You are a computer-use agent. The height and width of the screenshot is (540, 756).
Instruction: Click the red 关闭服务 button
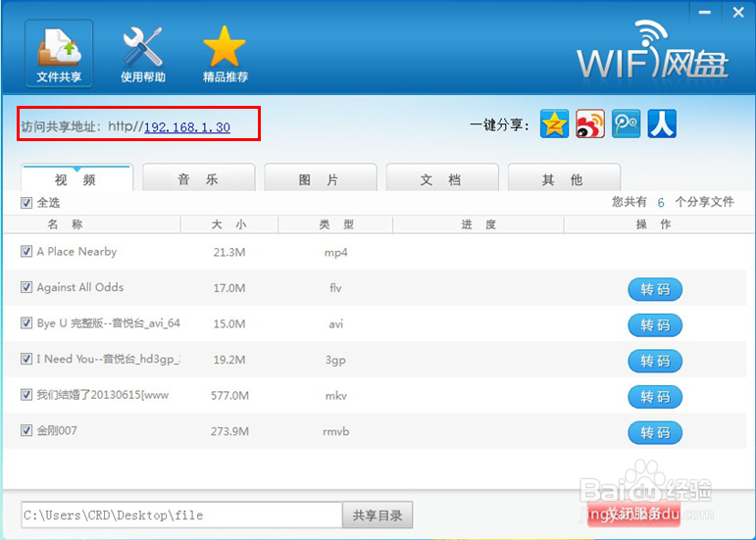(633, 514)
